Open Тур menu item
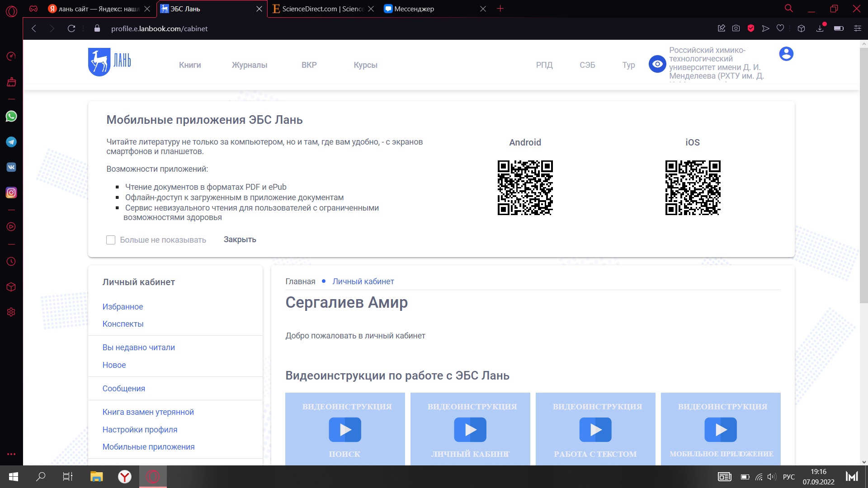Screen dimensions: 868x488 (629, 65)
